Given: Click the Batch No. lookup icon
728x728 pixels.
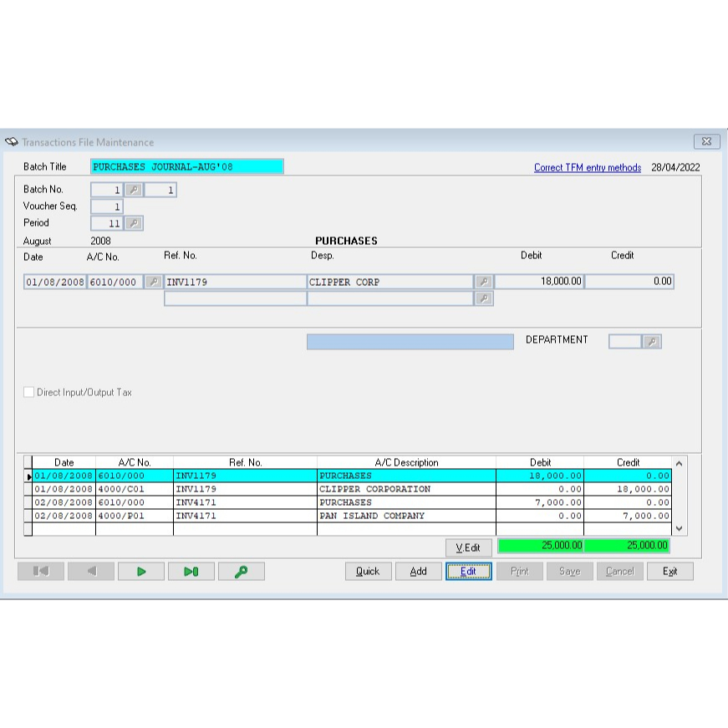Looking at the screenshot, I should [x=133, y=190].
